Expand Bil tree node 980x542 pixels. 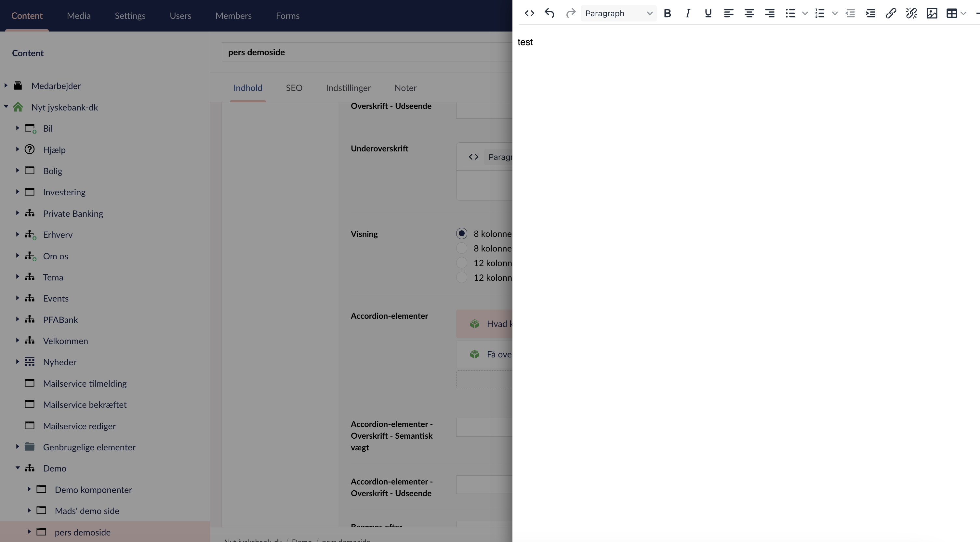(x=18, y=128)
